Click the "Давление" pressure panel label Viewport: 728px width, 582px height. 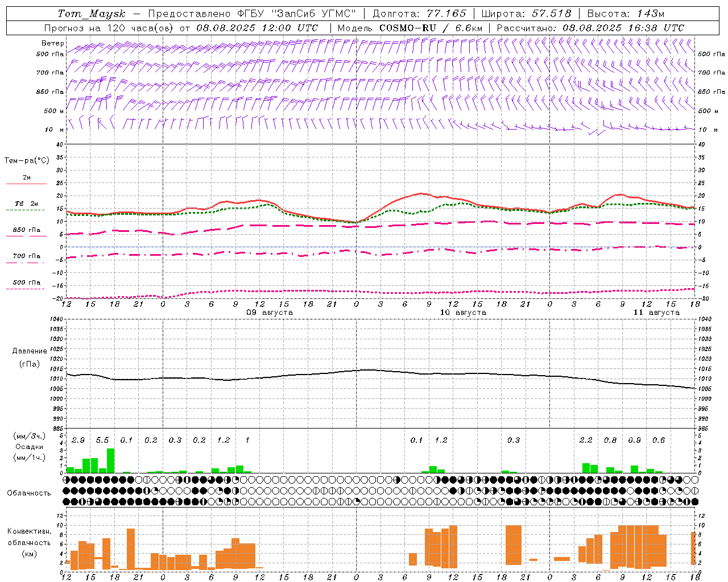point(30,351)
